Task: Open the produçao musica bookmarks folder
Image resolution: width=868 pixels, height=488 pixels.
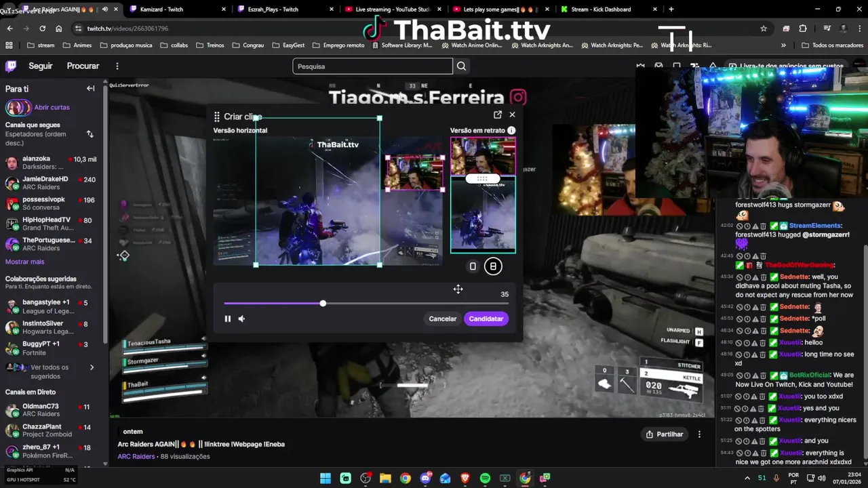Action: (x=125, y=45)
